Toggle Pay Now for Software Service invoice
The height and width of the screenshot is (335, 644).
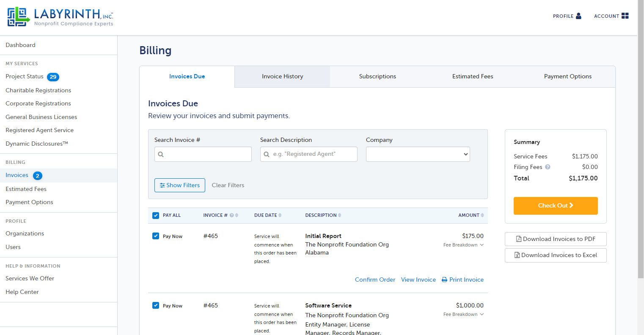156,306
